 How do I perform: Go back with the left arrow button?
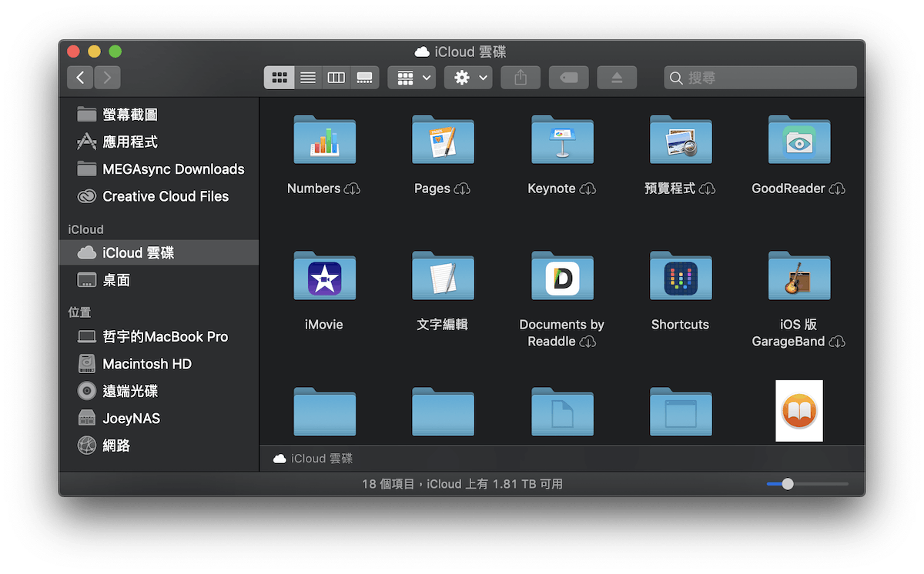coord(80,77)
